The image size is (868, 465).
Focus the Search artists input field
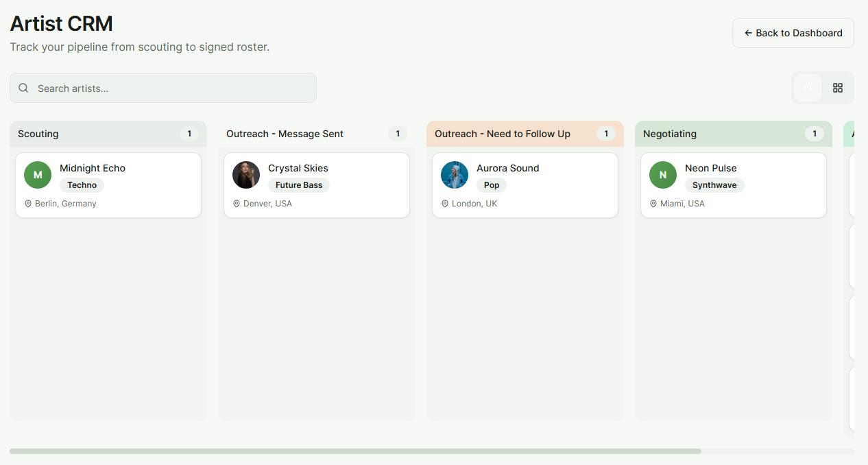[x=171, y=88]
